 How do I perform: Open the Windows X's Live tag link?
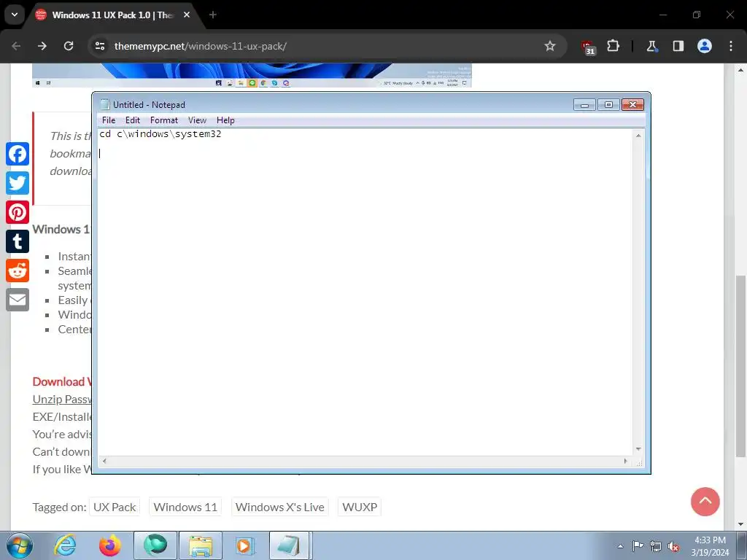(x=279, y=507)
